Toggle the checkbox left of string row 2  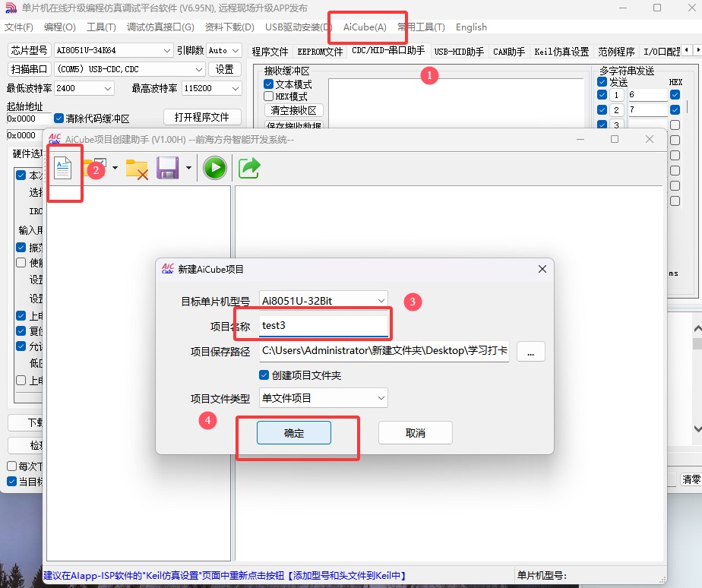click(x=602, y=109)
